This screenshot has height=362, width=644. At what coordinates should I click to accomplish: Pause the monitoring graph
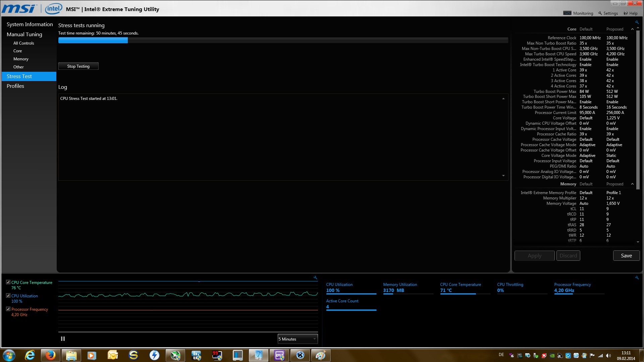point(63,339)
